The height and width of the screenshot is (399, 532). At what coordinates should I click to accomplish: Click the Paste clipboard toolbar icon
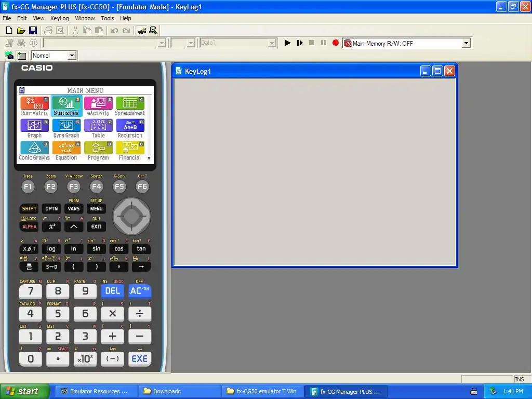point(99,31)
